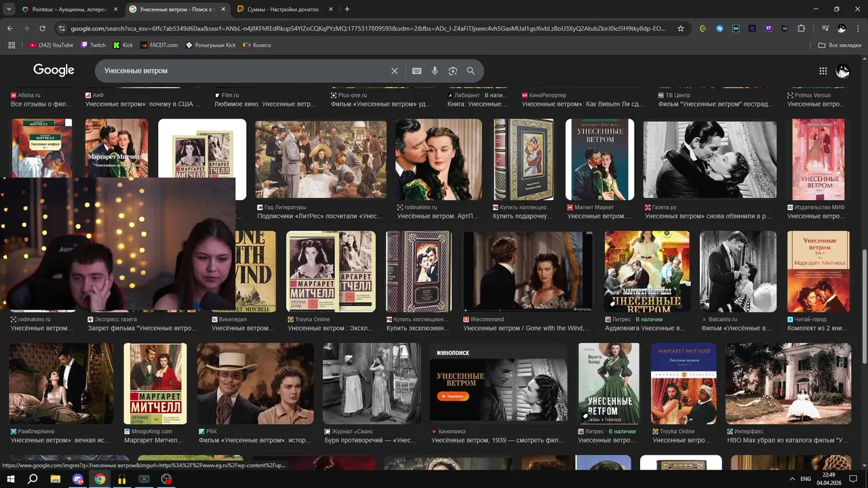Screen dimensions: 868x488
Task: Open the РБК film history image
Action: (255, 384)
